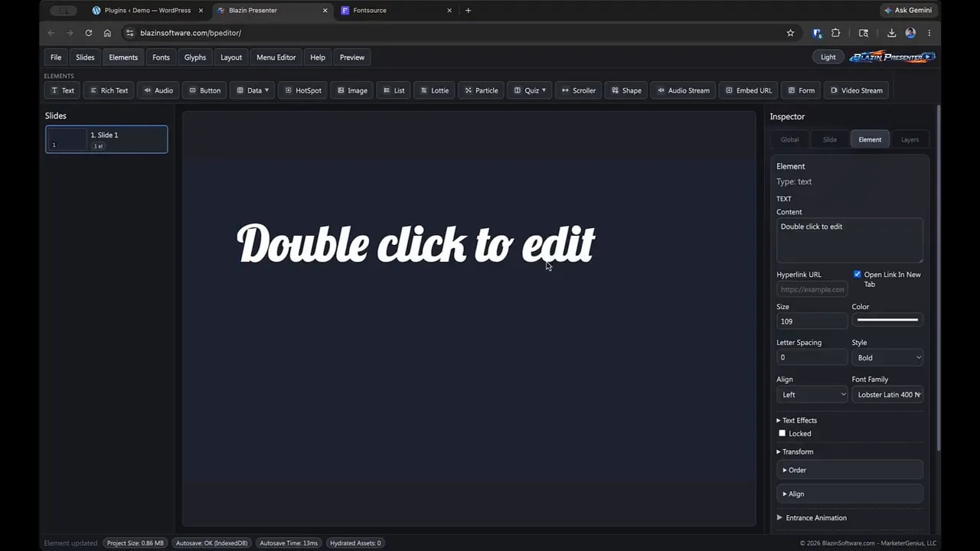Switch to the Slide inspector tab
This screenshot has height=551, width=980.
(830, 139)
